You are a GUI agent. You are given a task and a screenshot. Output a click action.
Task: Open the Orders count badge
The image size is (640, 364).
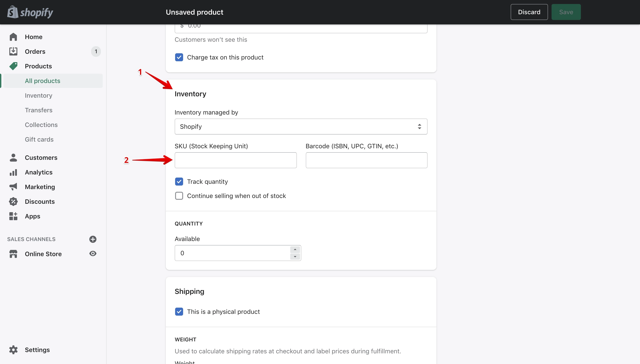pos(96,51)
